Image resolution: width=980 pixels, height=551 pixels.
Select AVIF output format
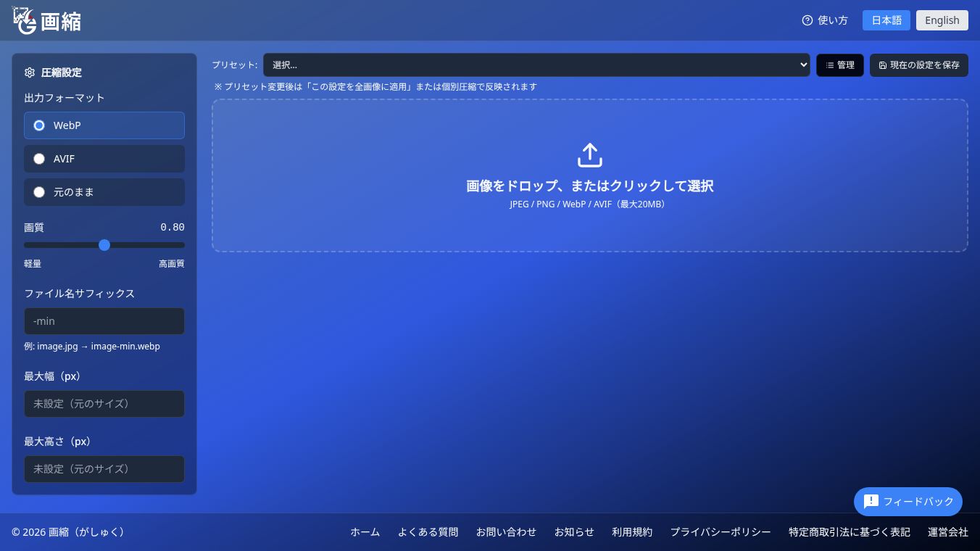point(104,159)
